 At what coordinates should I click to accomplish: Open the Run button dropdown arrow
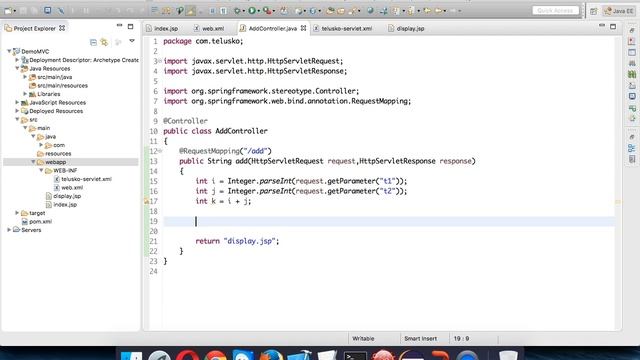tap(258, 11)
